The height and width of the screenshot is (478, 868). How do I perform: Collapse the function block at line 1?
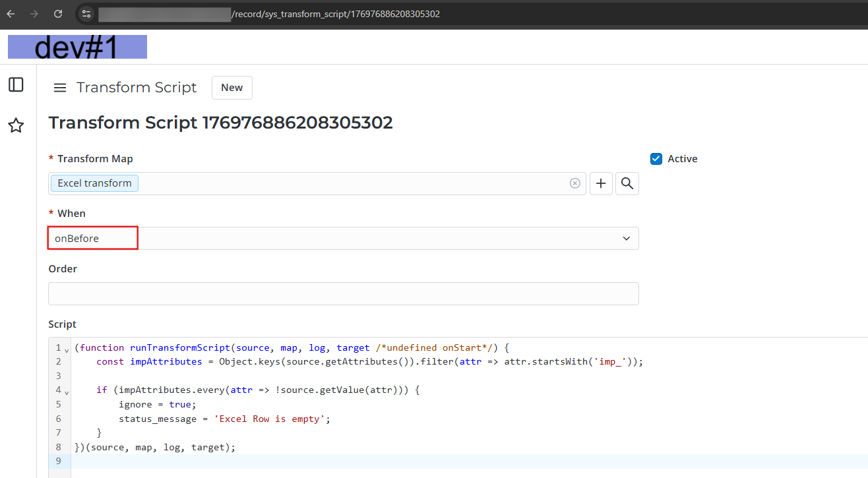click(x=67, y=349)
